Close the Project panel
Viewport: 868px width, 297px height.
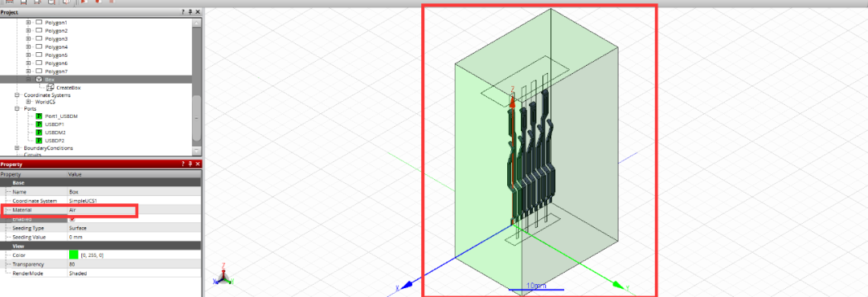(x=199, y=12)
